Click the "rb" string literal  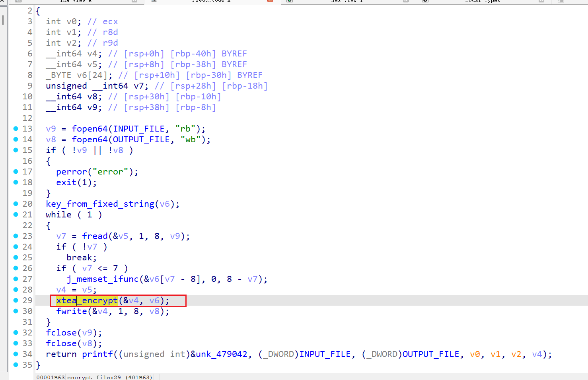click(185, 129)
